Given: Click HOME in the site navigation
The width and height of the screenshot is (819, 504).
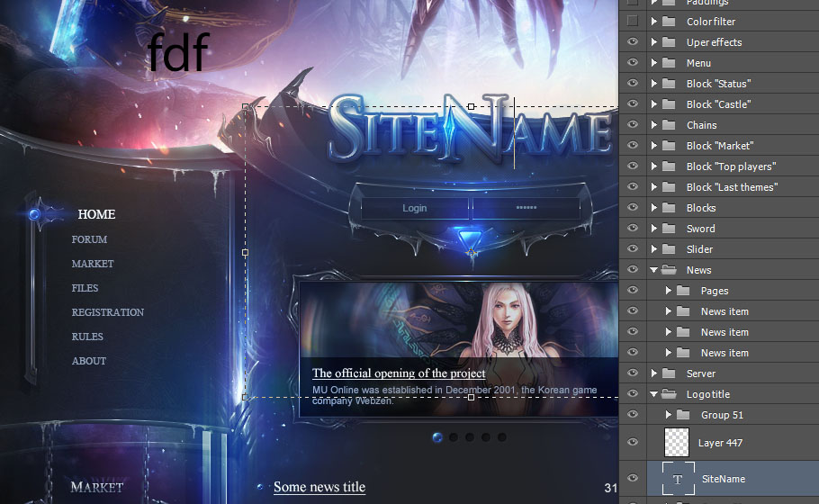Looking at the screenshot, I should click(96, 214).
